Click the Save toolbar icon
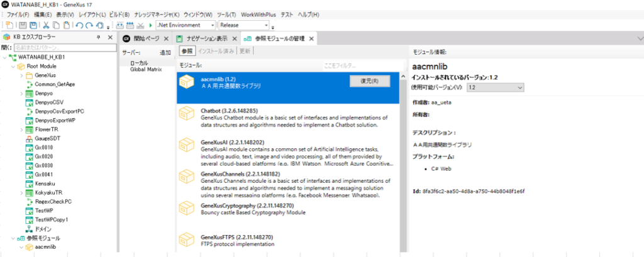The image size is (644, 257). 23,25
